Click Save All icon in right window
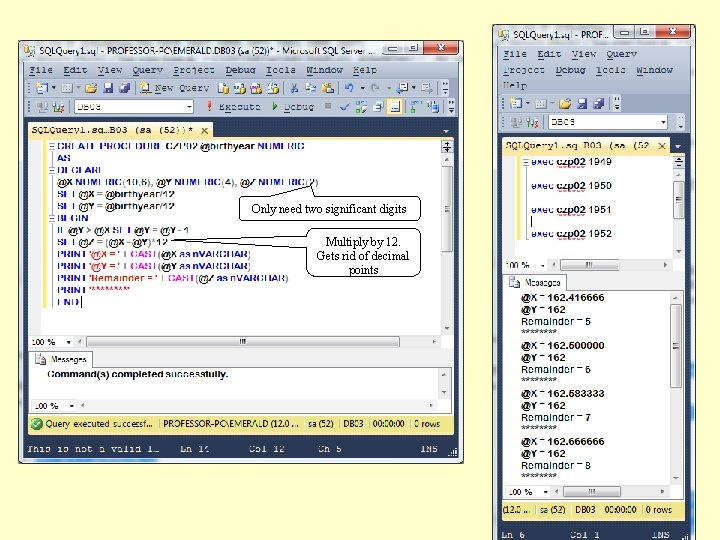This screenshot has height=540, width=720. [598, 103]
